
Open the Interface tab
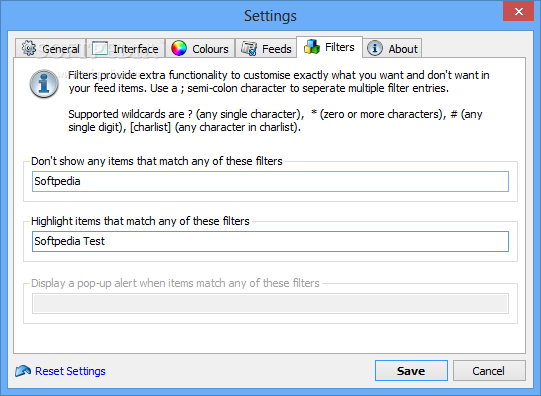coord(126,48)
